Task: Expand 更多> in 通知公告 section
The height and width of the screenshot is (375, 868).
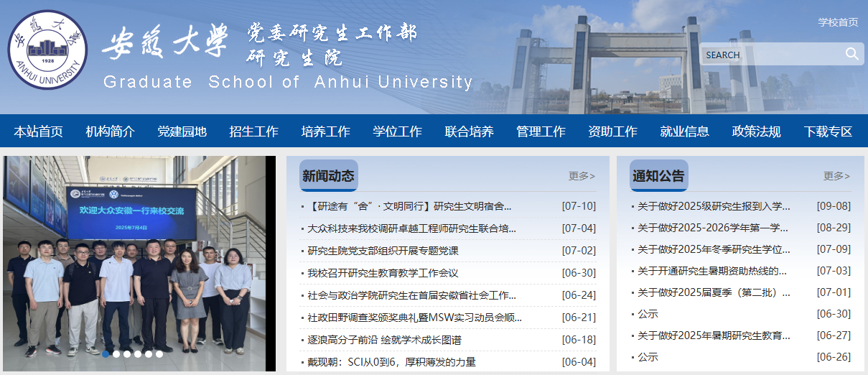Action: point(836,176)
